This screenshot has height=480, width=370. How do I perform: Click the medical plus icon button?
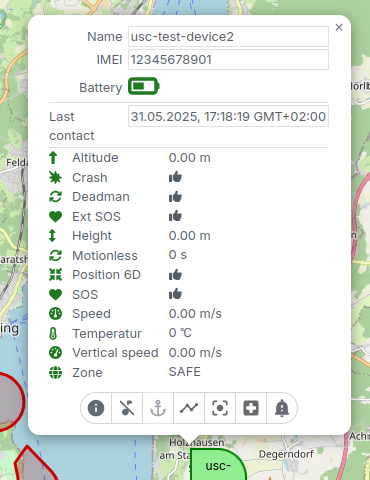251,408
